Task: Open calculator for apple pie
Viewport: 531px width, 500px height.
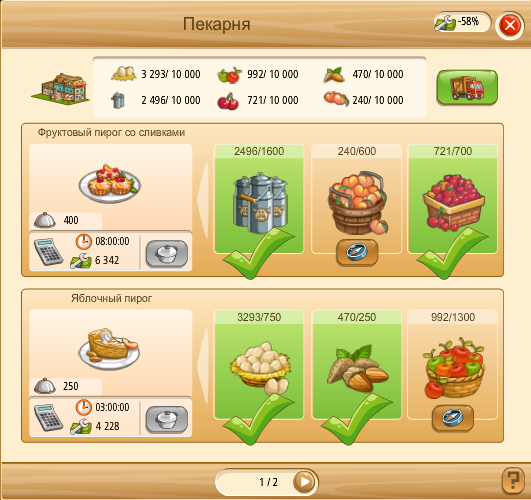Action: (48, 417)
